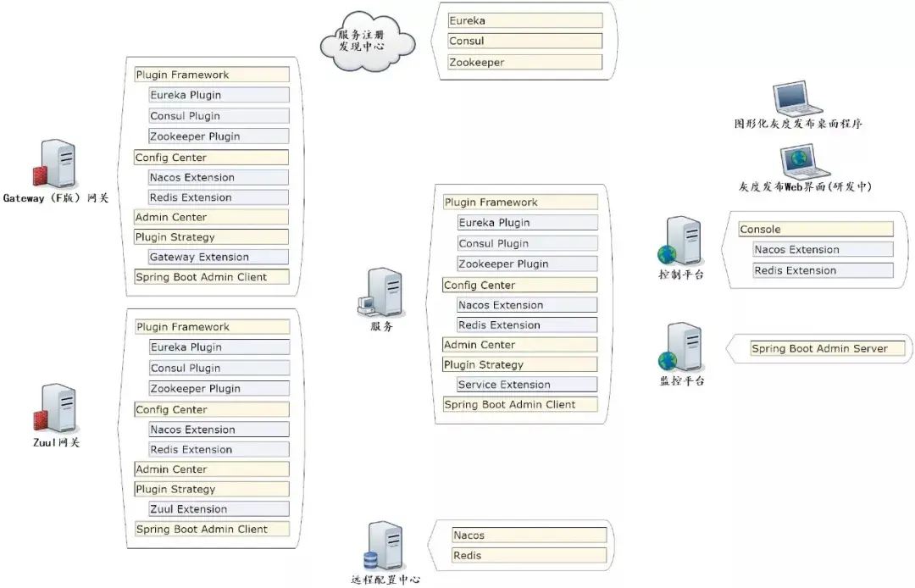Click Admin Center in the 服务 block
The image size is (915, 588).
coord(520,345)
